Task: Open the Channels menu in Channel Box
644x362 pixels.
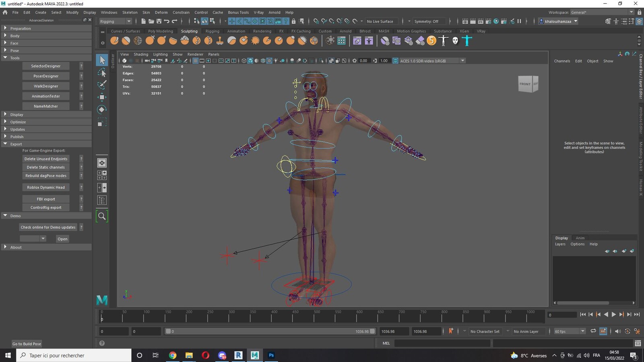Action: (562, 61)
